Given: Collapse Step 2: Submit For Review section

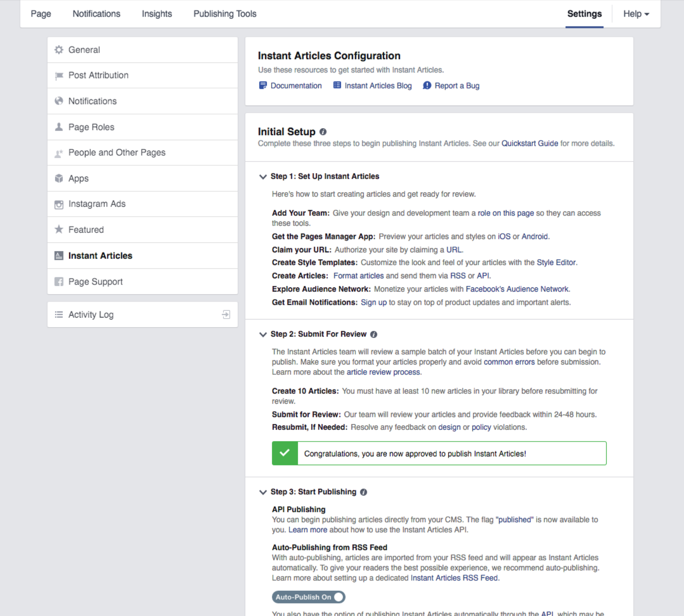Looking at the screenshot, I should click(263, 334).
